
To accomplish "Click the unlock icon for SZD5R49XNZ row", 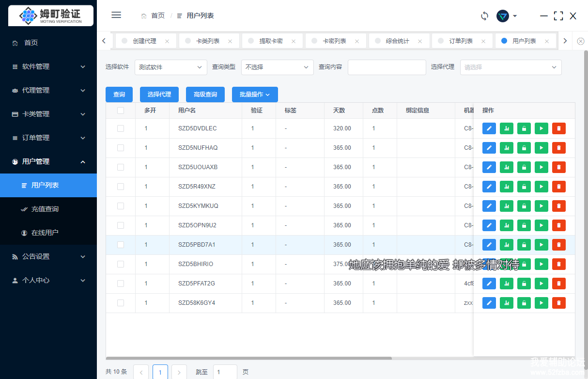I will click(524, 187).
